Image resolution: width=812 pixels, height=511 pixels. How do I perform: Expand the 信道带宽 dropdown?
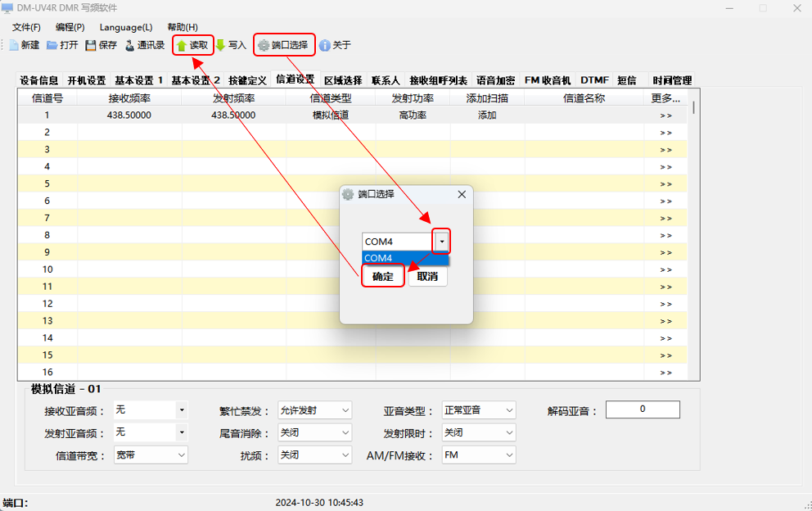[x=181, y=454]
